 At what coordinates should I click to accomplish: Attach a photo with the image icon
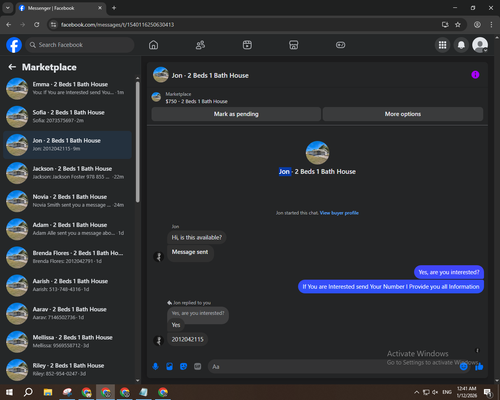(x=169, y=367)
